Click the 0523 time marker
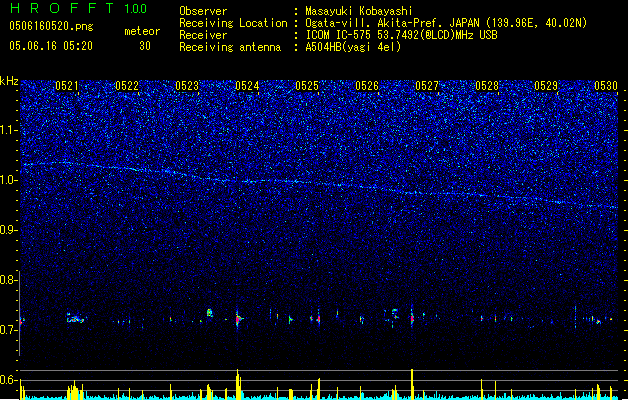 (187, 86)
